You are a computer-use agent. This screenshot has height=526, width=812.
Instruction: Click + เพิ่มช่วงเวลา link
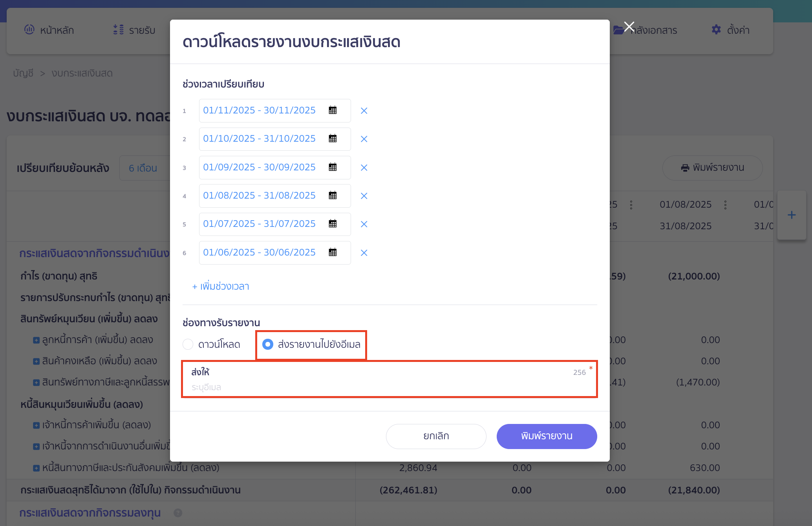click(x=221, y=287)
